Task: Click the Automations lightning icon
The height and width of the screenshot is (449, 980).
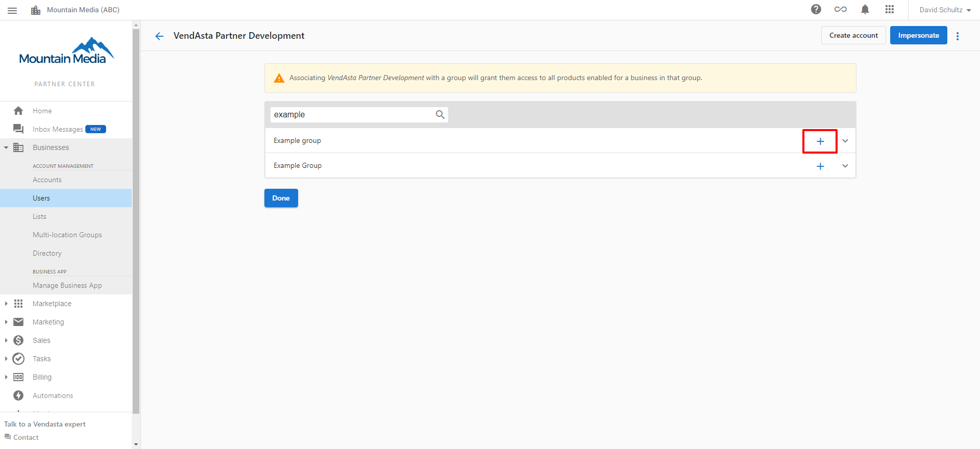Action: (x=18, y=395)
